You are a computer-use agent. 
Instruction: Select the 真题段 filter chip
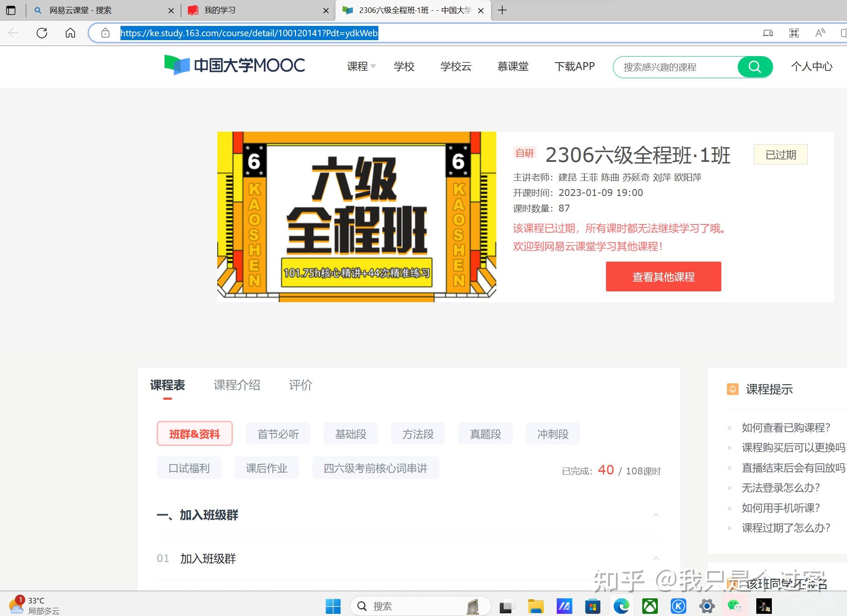(x=485, y=434)
